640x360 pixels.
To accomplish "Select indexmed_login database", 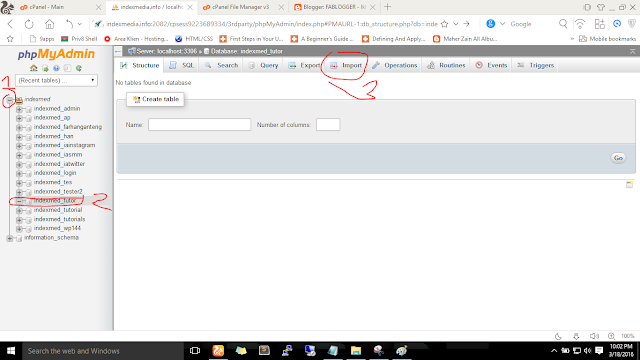I will 55,173.
